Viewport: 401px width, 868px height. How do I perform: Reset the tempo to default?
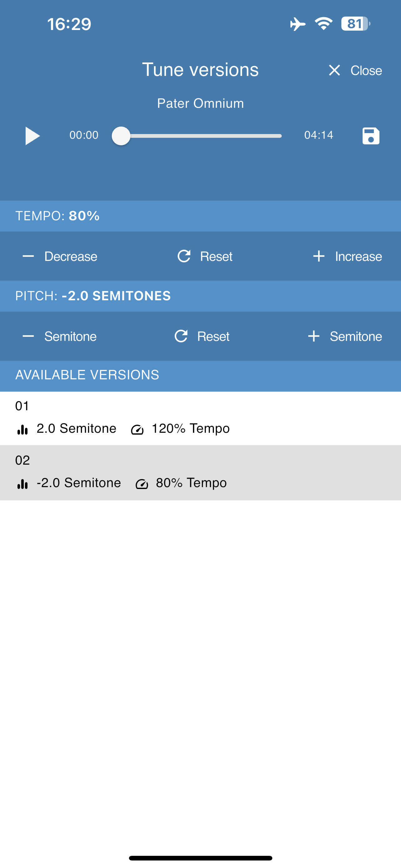point(205,257)
